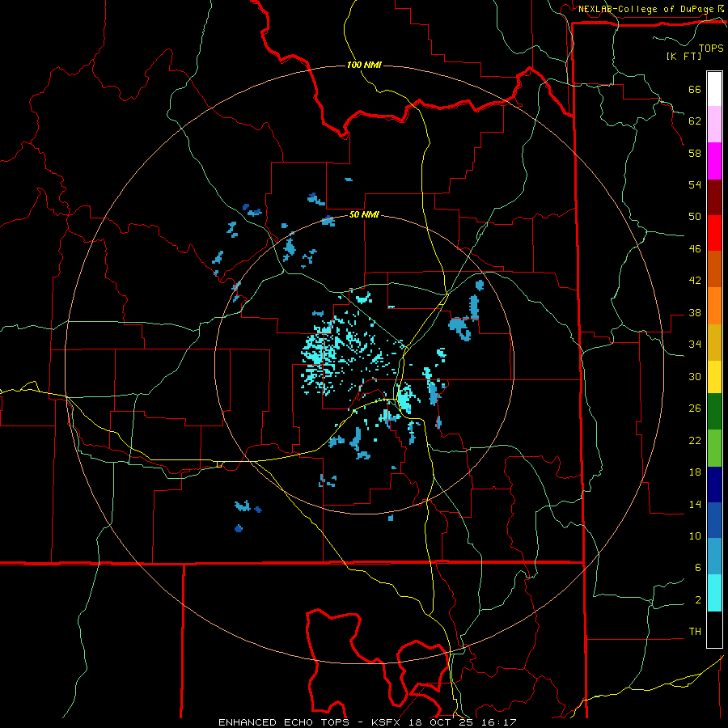Pick the cyan legend swatch
728x728 pixels.
click(714, 593)
